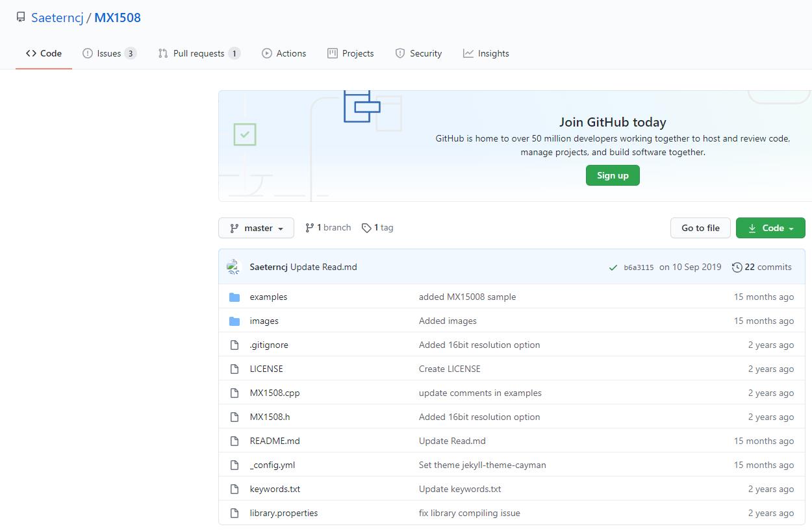This screenshot has width=812, height=531.
Task: Open Saeterncj author link in commit bar
Action: coord(268,267)
